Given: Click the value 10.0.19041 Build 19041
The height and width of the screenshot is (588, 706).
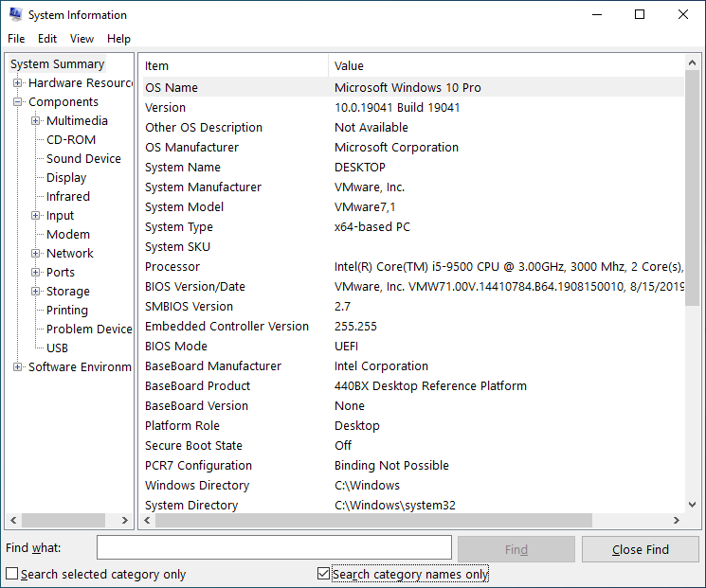Looking at the screenshot, I should point(397,108).
